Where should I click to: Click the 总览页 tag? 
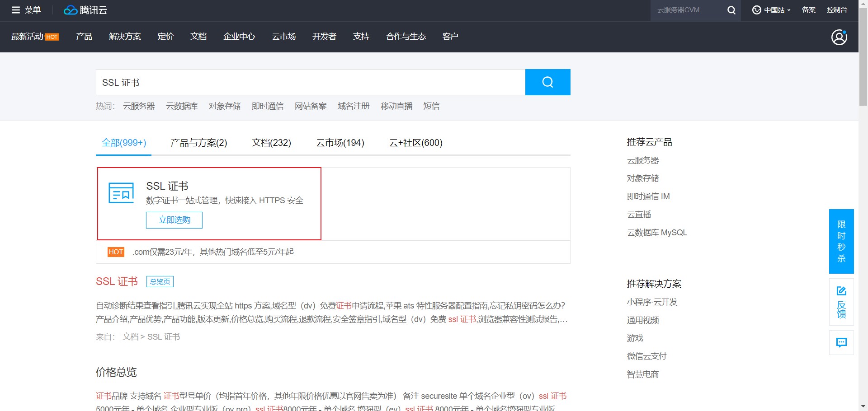click(x=160, y=281)
